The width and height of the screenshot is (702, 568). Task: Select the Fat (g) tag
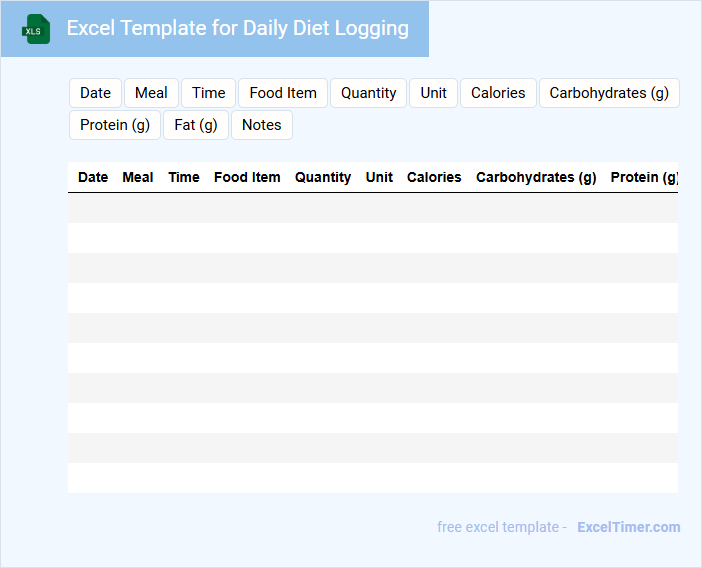click(x=196, y=125)
